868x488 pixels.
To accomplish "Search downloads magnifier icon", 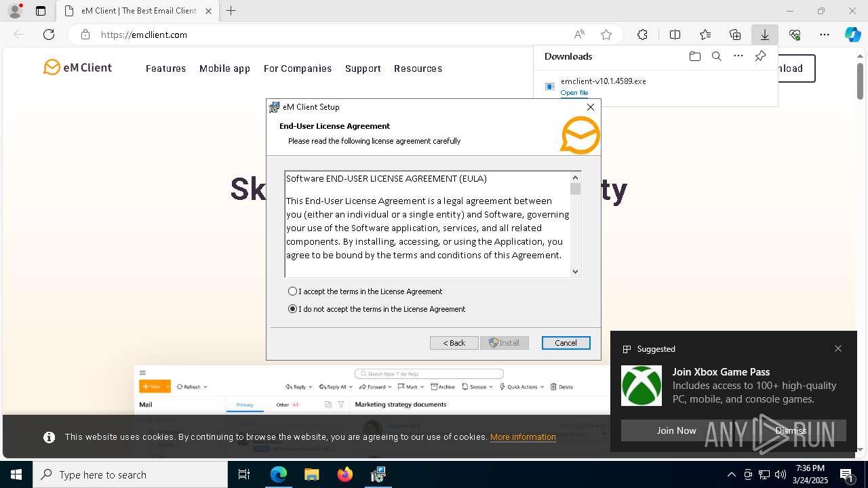I will (716, 56).
